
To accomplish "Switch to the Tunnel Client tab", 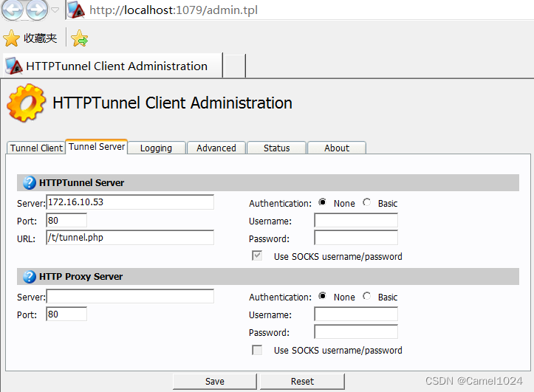I will pyautogui.click(x=36, y=148).
